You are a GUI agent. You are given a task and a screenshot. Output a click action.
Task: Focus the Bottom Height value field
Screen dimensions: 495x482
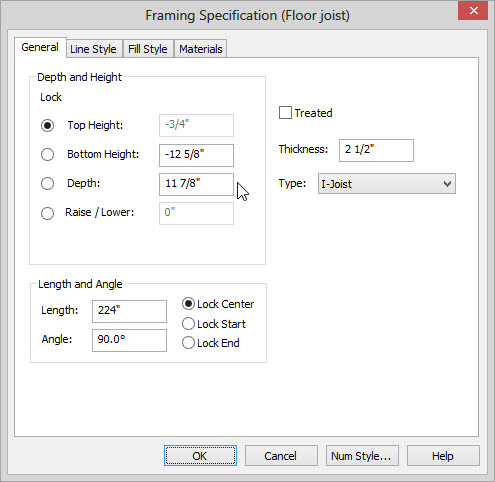click(x=196, y=155)
